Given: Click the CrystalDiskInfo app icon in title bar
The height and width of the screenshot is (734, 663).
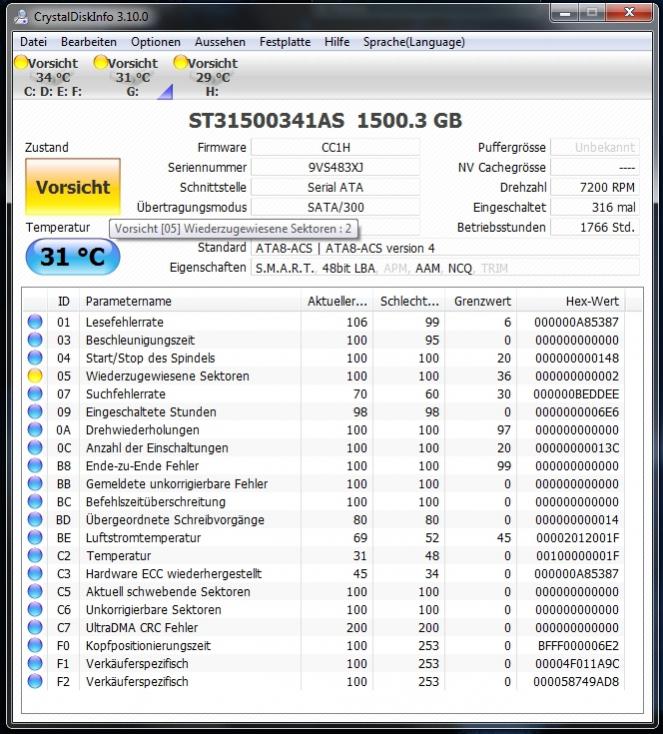Looking at the screenshot, I should [x=21, y=17].
